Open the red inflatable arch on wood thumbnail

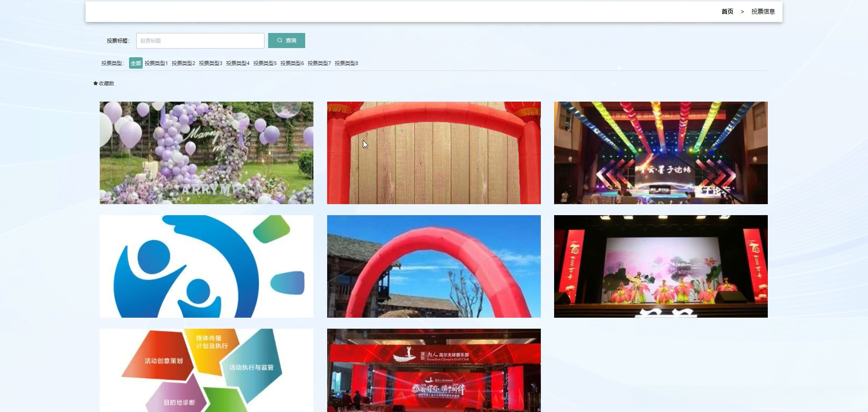pyautogui.click(x=434, y=153)
